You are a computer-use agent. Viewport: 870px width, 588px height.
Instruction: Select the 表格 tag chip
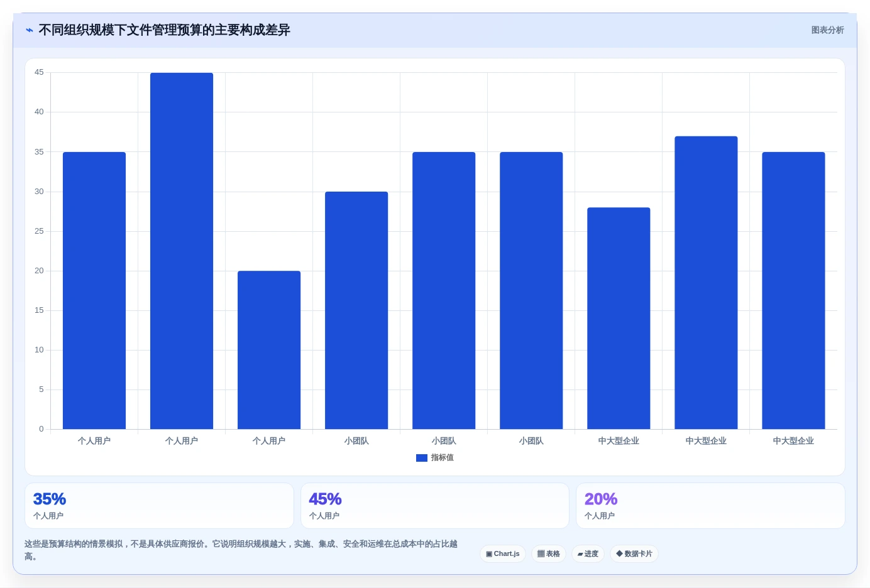[x=549, y=553]
